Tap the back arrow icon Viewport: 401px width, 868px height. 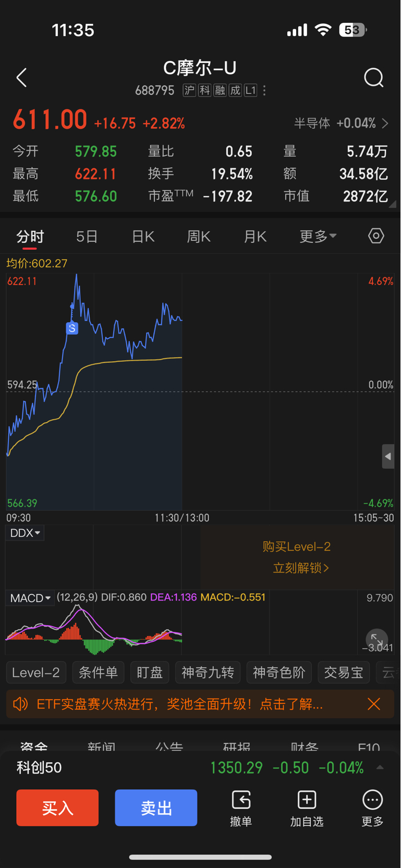tap(21, 78)
